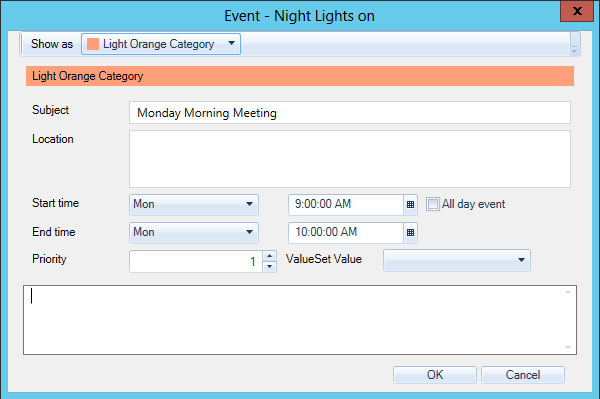Expand the Show as category dropdown
Viewport: 600px width, 399px height.
(161, 44)
